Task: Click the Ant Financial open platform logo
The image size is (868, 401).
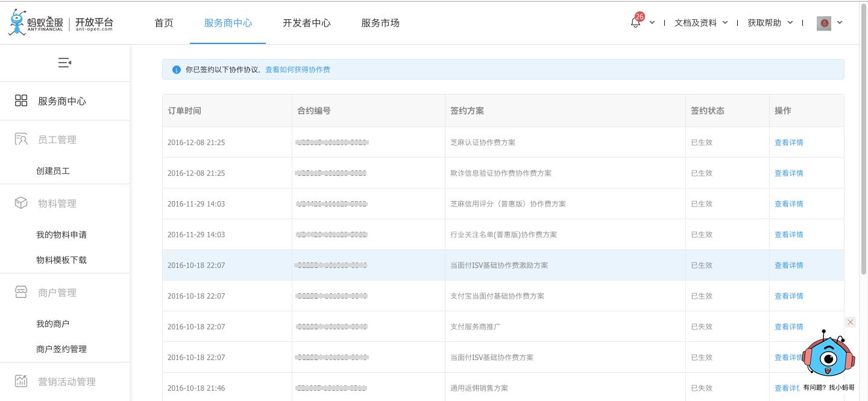Action: tap(60, 22)
